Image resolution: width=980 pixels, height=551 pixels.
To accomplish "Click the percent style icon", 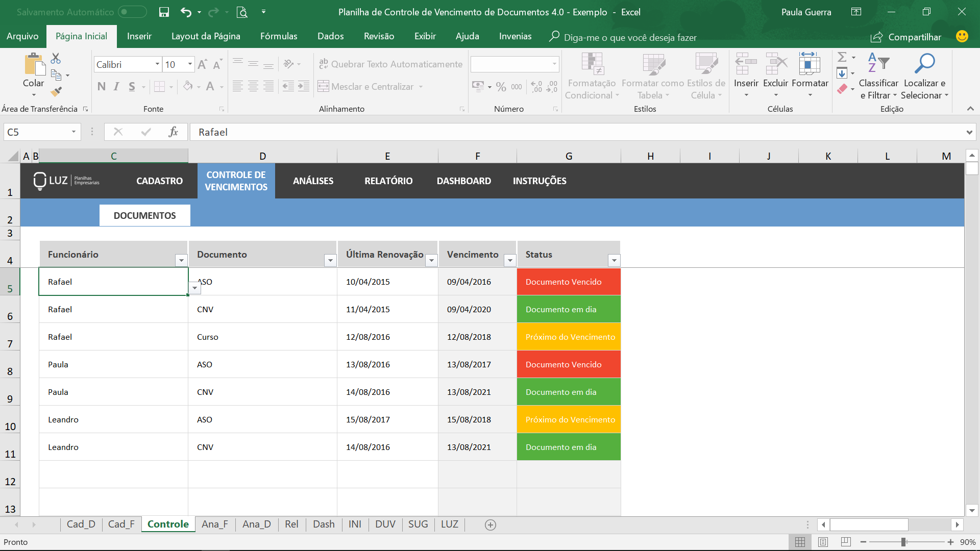I will 501,87.
